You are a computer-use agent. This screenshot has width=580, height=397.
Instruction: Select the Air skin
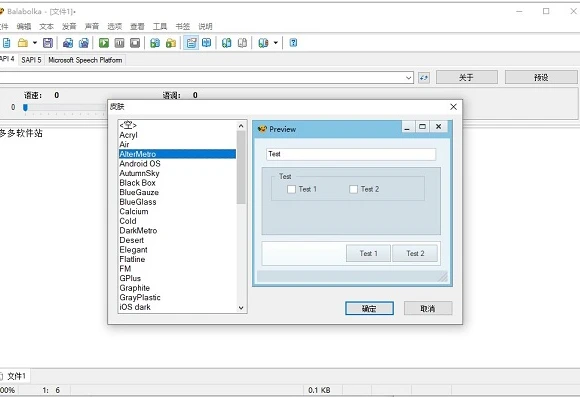pyautogui.click(x=177, y=144)
